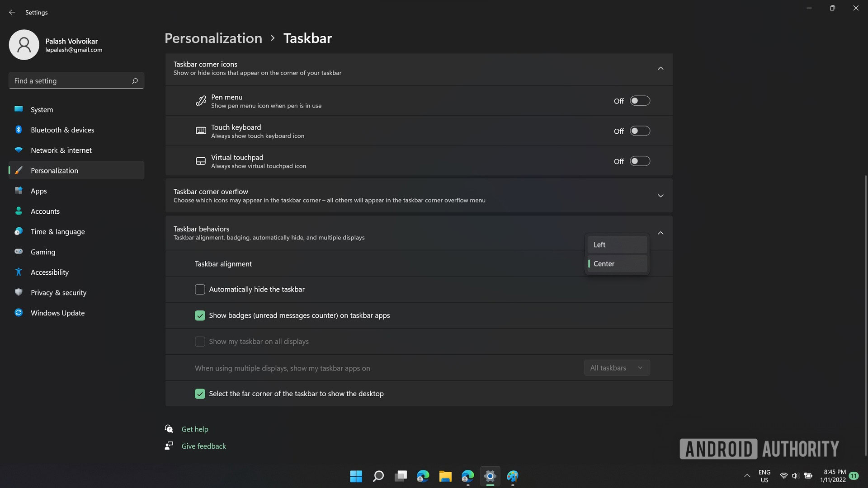Click the Privacy & security icon in sidebar
This screenshot has height=488, width=868.
pyautogui.click(x=19, y=292)
